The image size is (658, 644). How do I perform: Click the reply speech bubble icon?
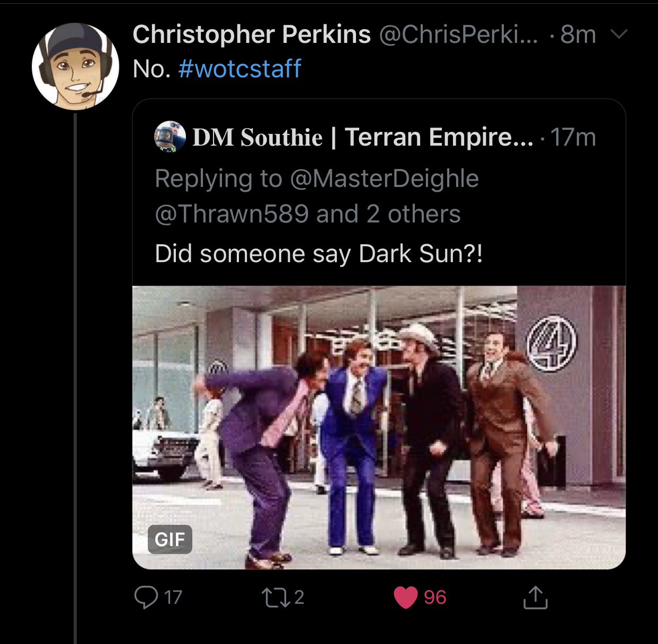pos(146,597)
